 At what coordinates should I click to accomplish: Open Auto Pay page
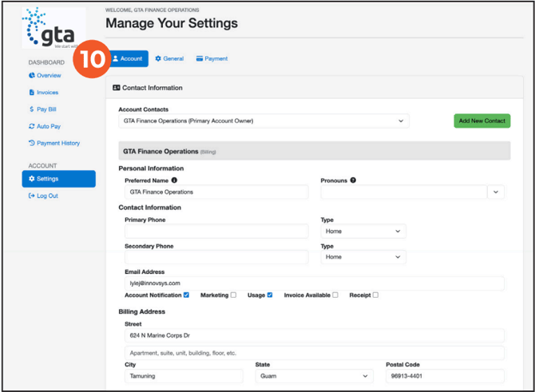tap(45, 126)
